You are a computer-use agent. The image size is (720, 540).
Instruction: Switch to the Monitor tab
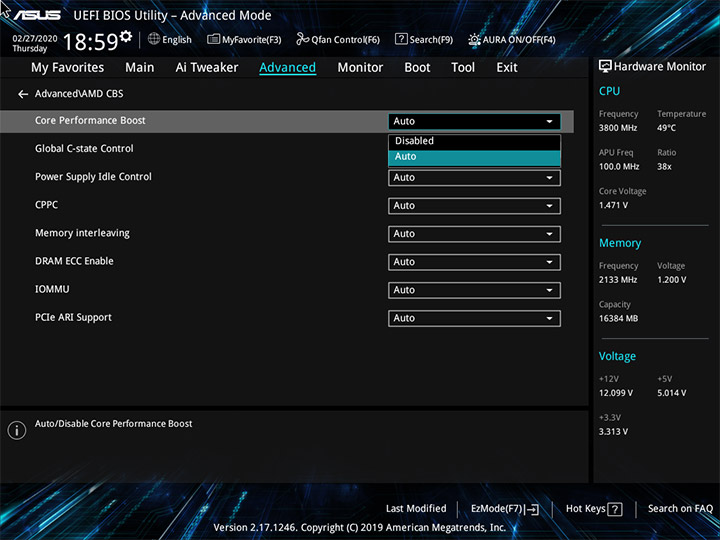360,68
